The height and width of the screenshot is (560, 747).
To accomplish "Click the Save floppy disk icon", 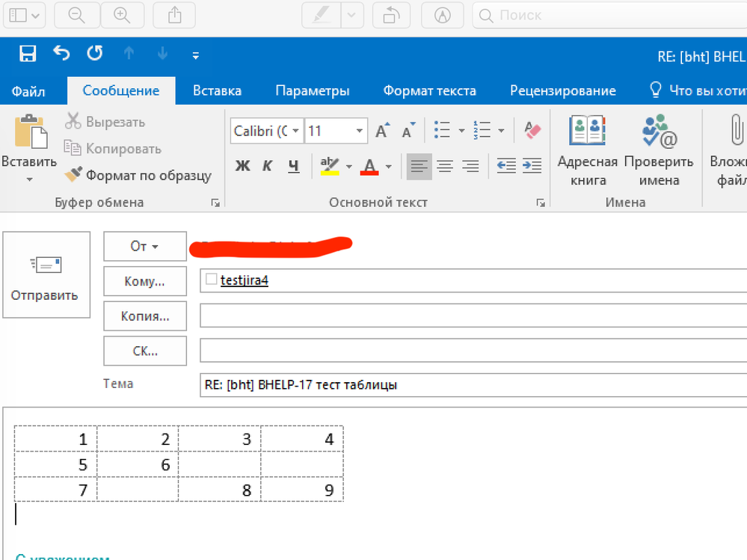I will (x=28, y=53).
